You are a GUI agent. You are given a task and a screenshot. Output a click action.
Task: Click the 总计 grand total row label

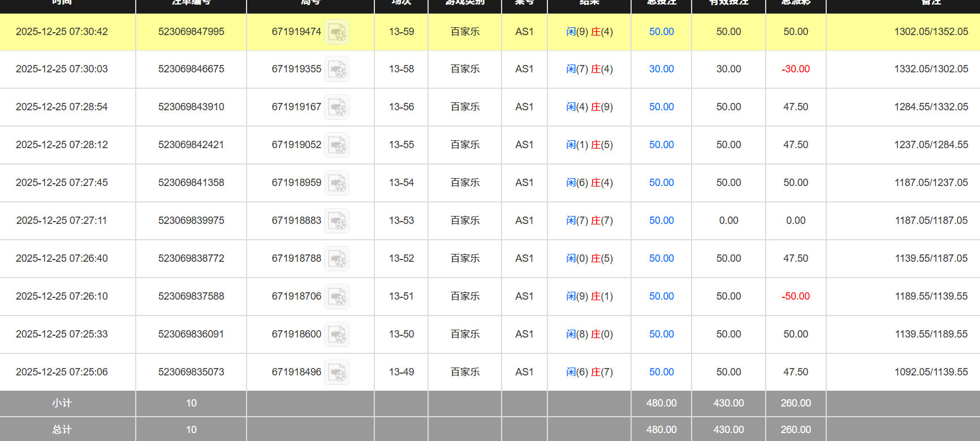point(62,430)
